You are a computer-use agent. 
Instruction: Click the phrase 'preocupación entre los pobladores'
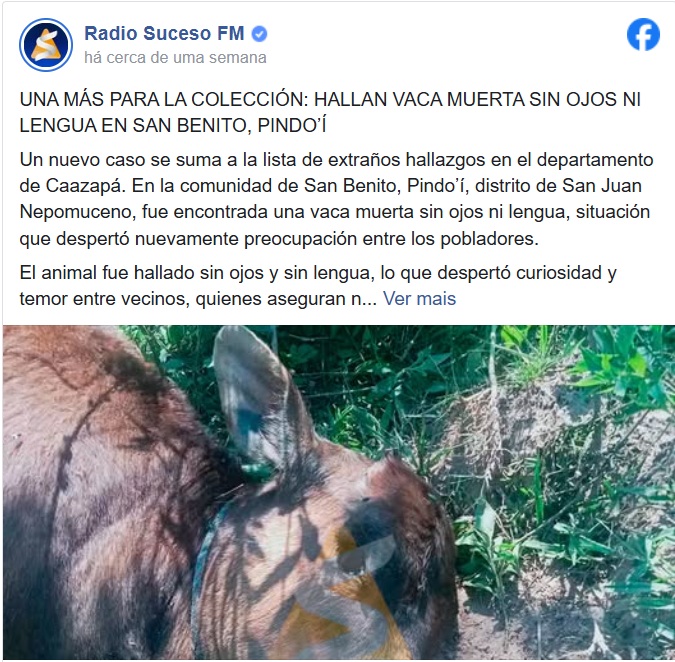click(x=391, y=239)
